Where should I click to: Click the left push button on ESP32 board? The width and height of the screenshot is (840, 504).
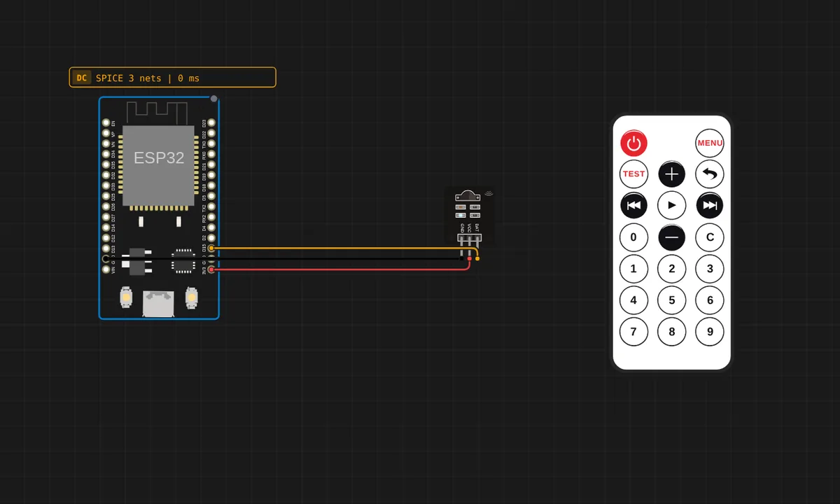[x=126, y=297]
